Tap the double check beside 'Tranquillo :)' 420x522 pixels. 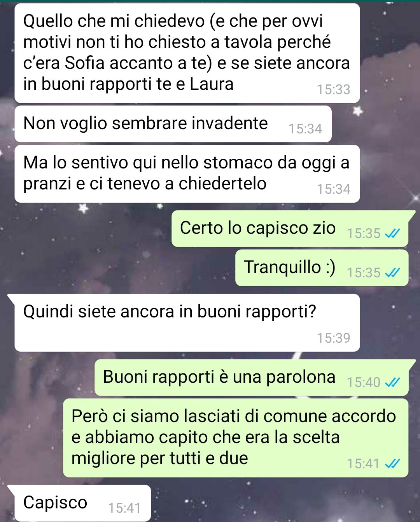pyautogui.click(x=392, y=273)
